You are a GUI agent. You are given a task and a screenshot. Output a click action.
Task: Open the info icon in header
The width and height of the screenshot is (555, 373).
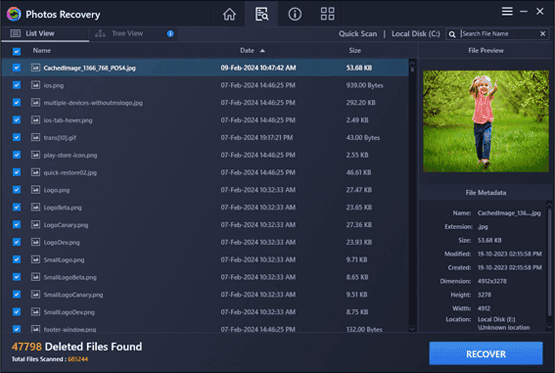click(295, 14)
